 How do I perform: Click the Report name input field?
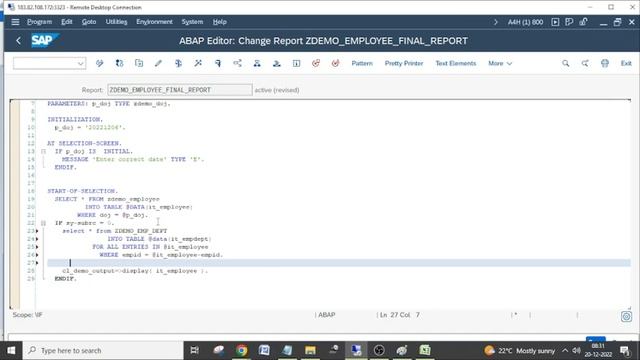click(180, 90)
